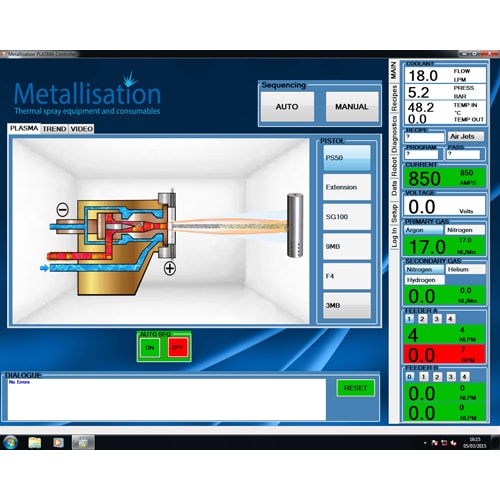Click the Recipe input field
This screenshot has width=500, height=500.
coord(424,137)
